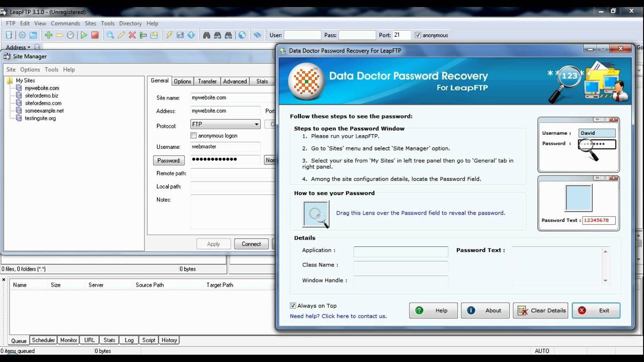Screen dimensions: 644x362
Task: Click the Port field showing 21
Action: tap(402, 35)
